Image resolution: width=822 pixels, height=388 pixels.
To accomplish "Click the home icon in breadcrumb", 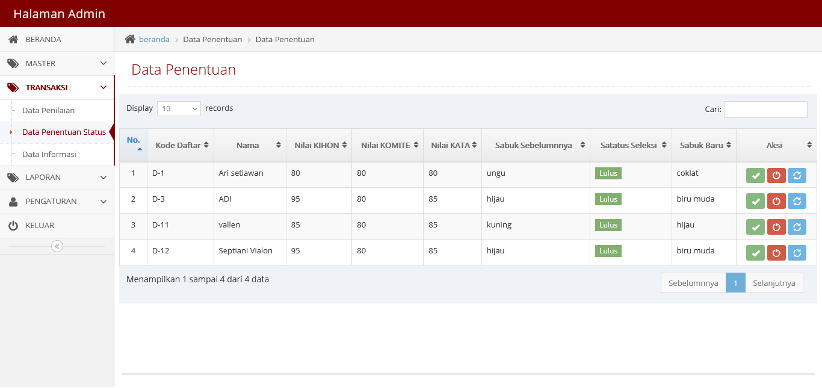I will pos(130,39).
